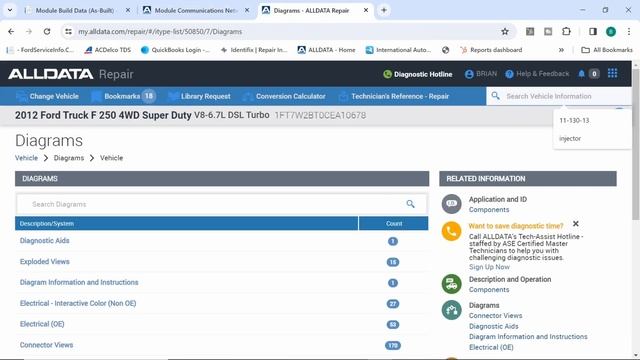Go to Vehicle breadcrumb link
This screenshot has width=640, height=360.
tap(26, 158)
